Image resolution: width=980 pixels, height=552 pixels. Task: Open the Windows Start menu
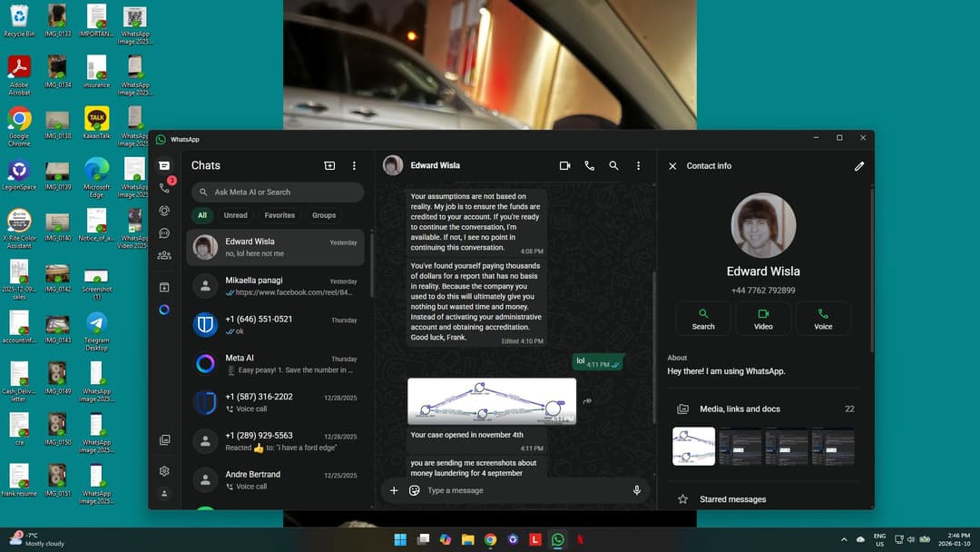(401, 539)
